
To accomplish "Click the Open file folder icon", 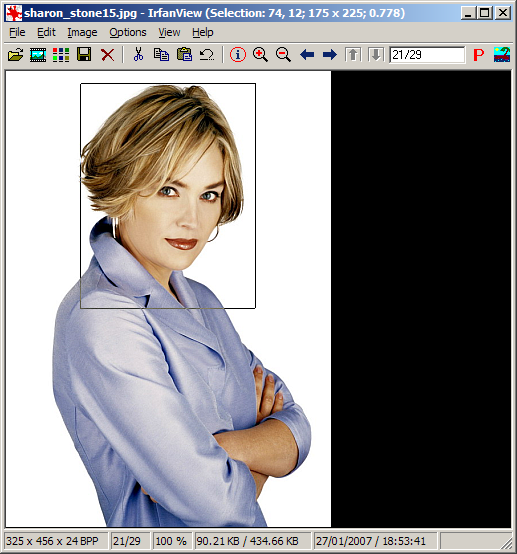I will [x=15, y=55].
